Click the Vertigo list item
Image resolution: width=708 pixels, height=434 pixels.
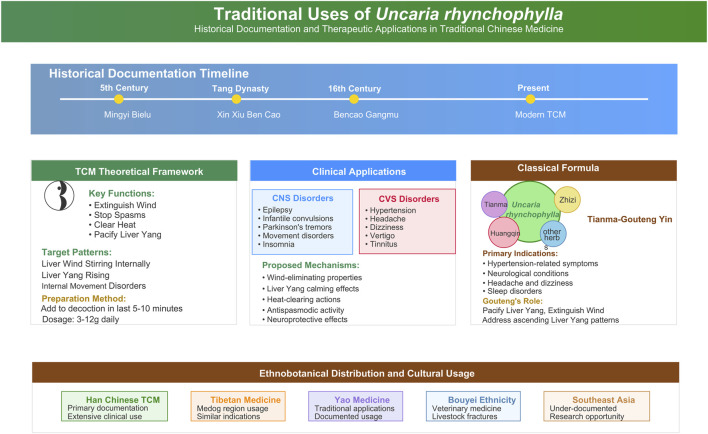[380, 236]
